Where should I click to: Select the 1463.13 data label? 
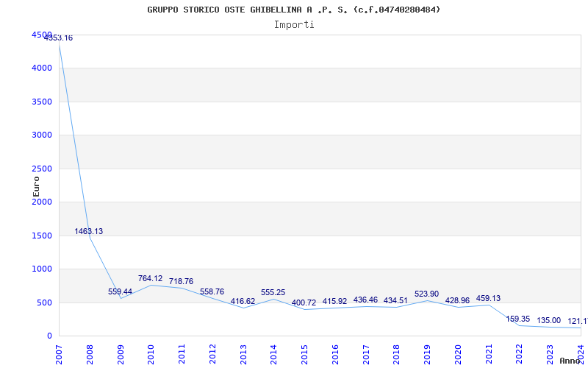coord(88,231)
